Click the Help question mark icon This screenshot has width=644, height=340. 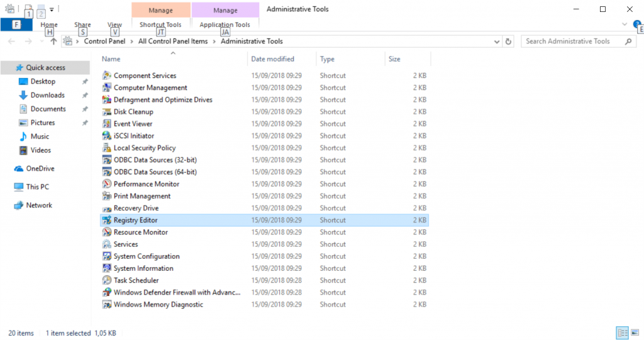(x=637, y=25)
